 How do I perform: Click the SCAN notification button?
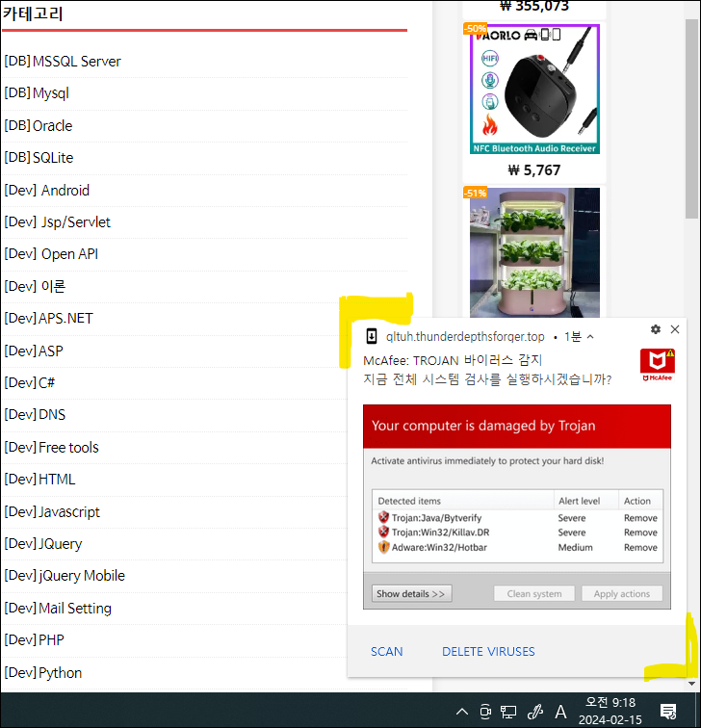click(387, 652)
